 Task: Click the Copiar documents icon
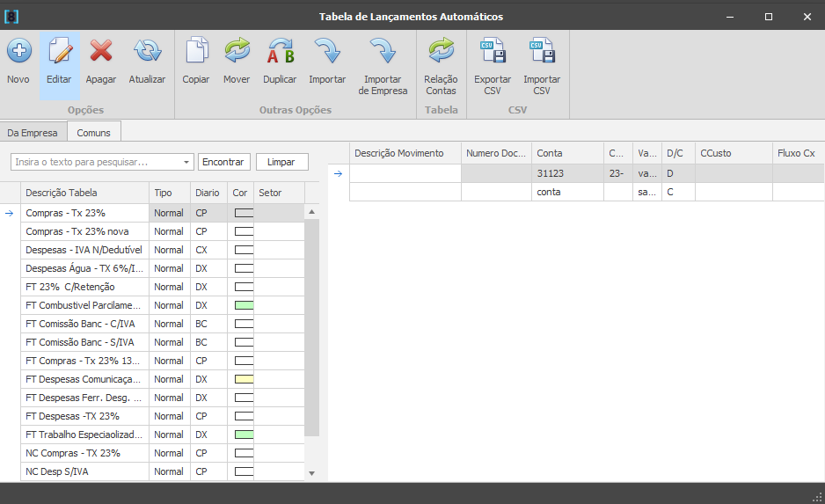[x=196, y=50]
